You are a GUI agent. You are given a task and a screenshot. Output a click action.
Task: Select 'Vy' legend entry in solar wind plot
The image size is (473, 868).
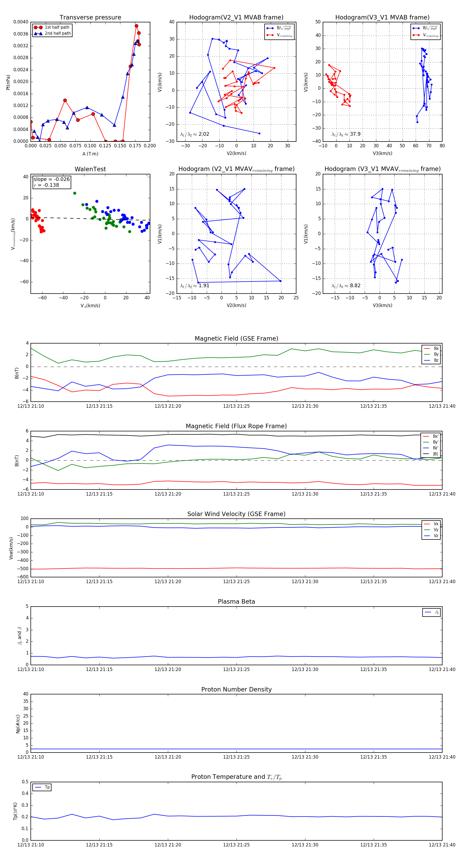(x=431, y=530)
